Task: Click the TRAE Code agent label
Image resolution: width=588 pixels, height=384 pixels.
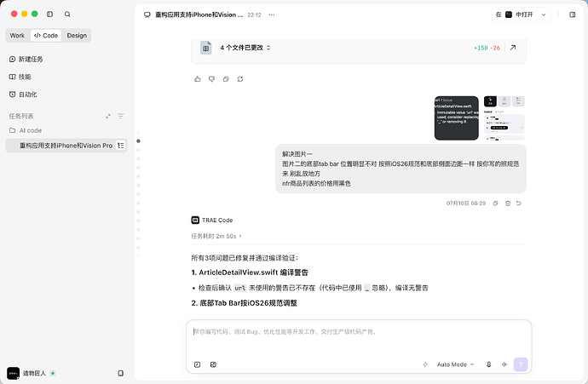Action: pos(212,221)
